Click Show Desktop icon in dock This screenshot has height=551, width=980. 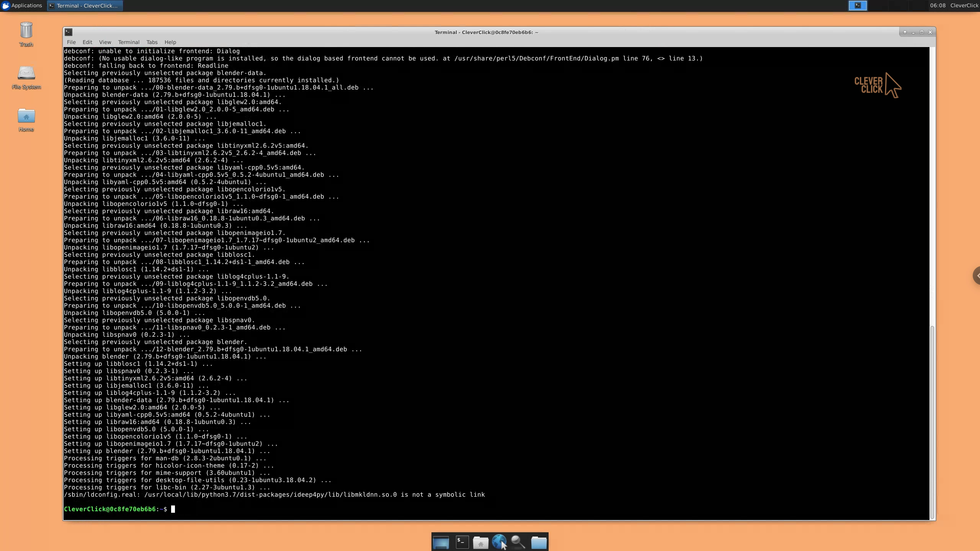point(441,542)
